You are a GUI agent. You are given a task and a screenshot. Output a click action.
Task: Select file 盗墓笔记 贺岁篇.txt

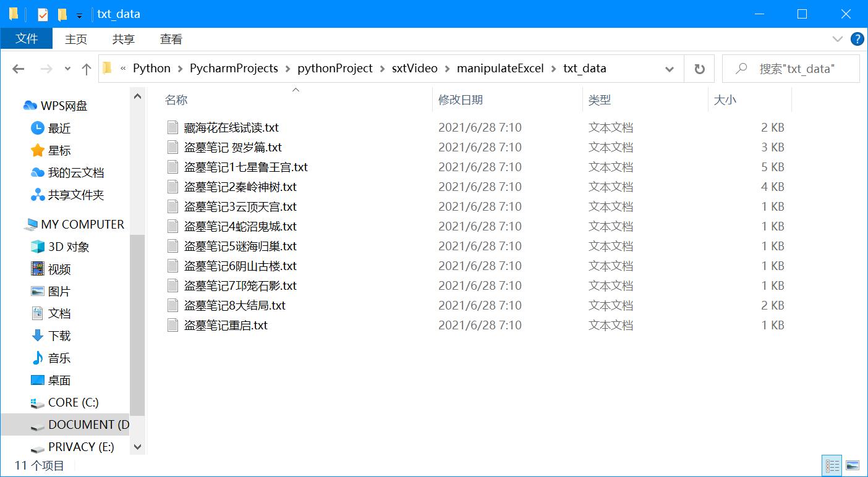pos(232,147)
